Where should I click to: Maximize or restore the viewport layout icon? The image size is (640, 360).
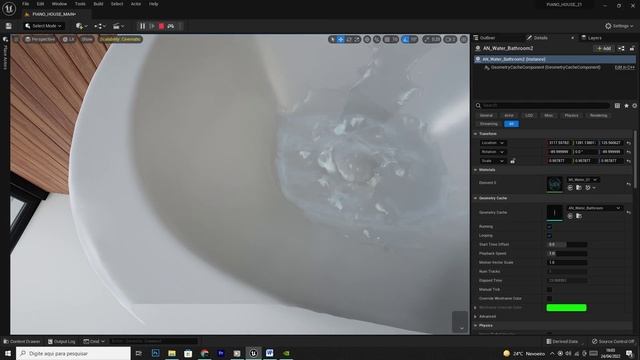click(x=464, y=39)
